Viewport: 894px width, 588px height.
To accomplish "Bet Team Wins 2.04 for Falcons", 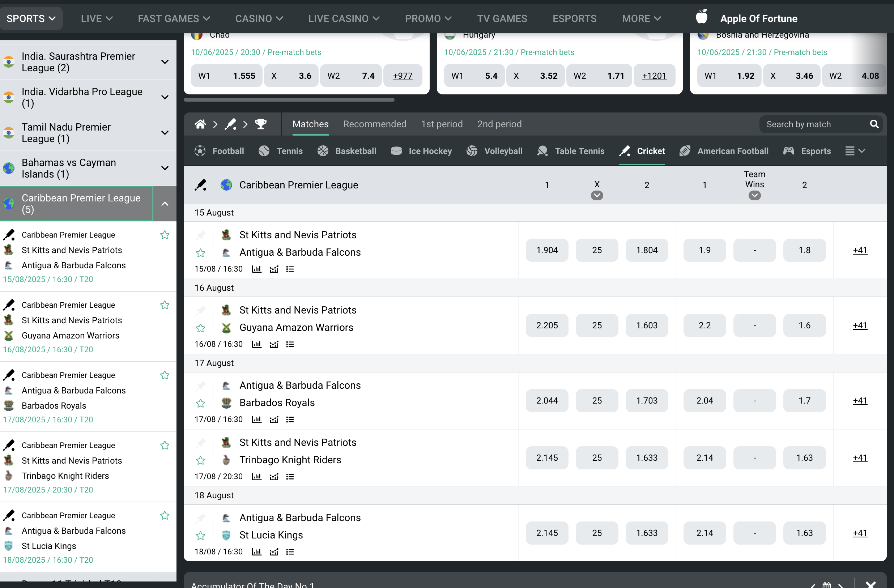I will coord(705,401).
